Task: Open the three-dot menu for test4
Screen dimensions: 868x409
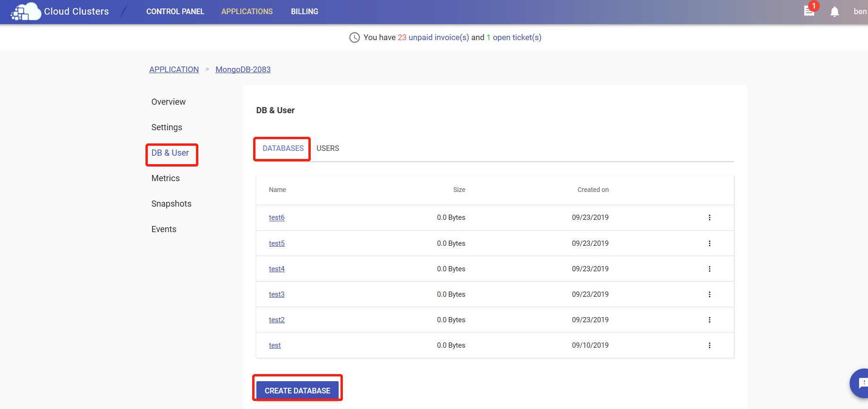Action: tap(709, 269)
